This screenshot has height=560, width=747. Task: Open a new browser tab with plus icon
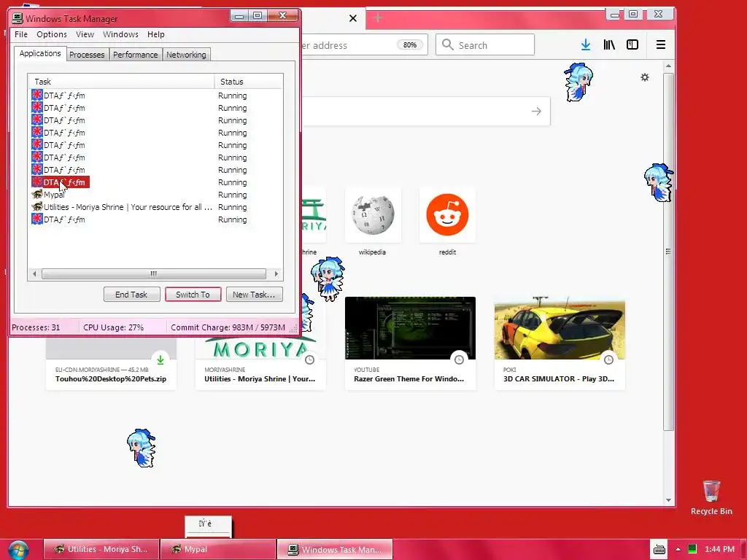point(379,18)
